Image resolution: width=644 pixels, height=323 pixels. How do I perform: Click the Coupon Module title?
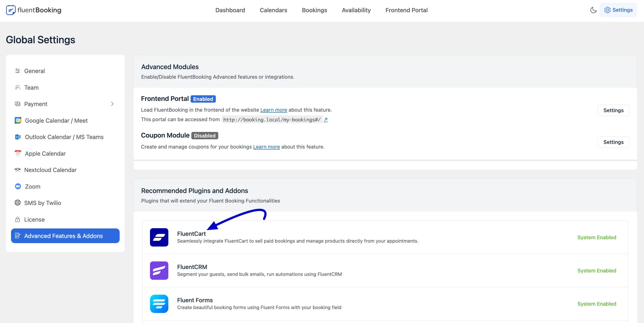pyautogui.click(x=165, y=135)
